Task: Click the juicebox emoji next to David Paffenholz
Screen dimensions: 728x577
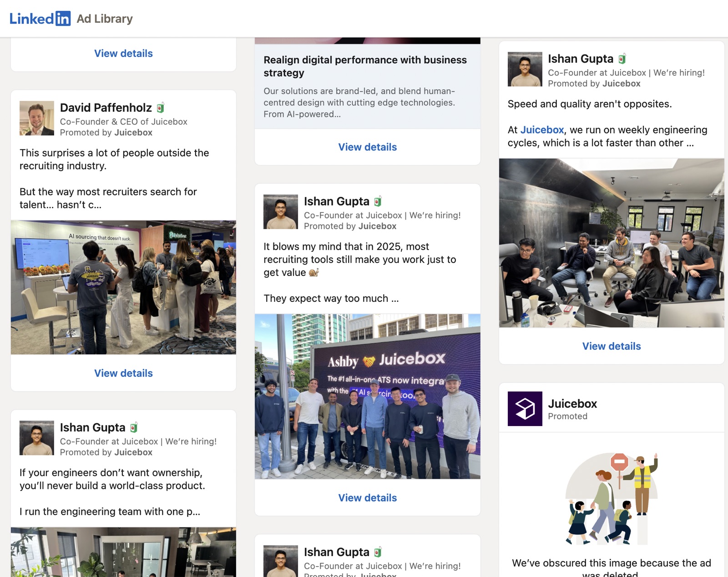Action: [160, 108]
